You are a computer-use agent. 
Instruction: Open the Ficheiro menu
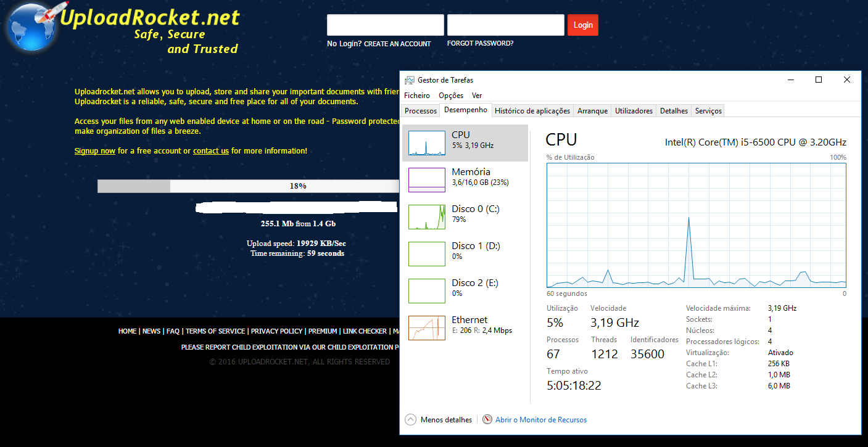[x=417, y=96]
